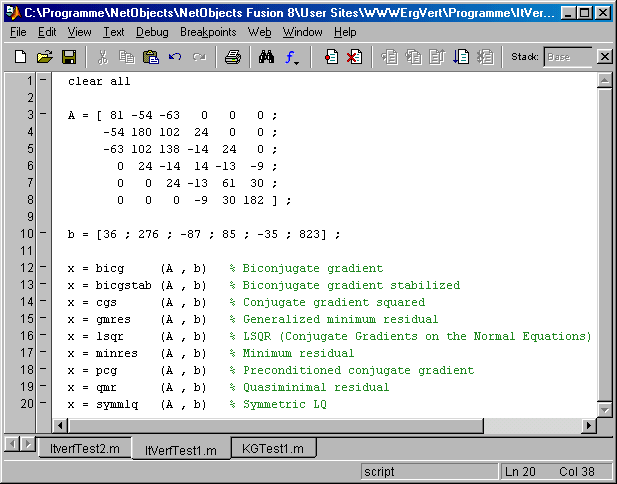This screenshot has width=617, height=484.
Task: Open a file with the folder icon
Action: click(45, 57)
